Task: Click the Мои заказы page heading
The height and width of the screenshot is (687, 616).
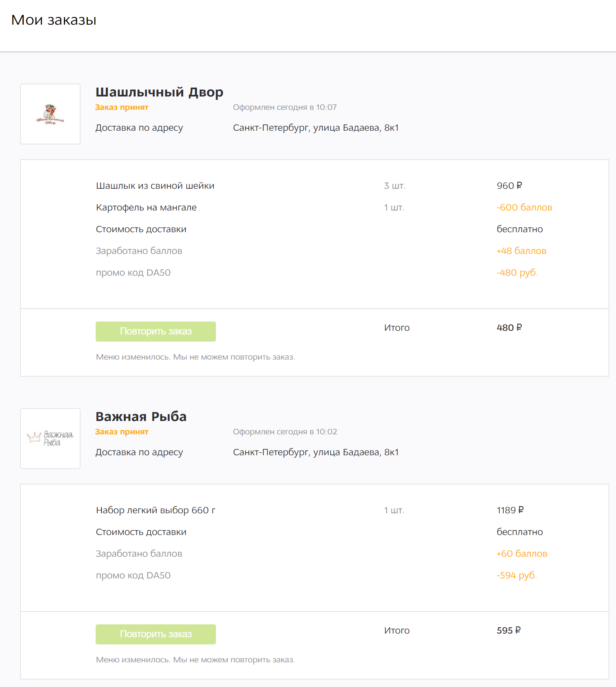Action: 54,20
